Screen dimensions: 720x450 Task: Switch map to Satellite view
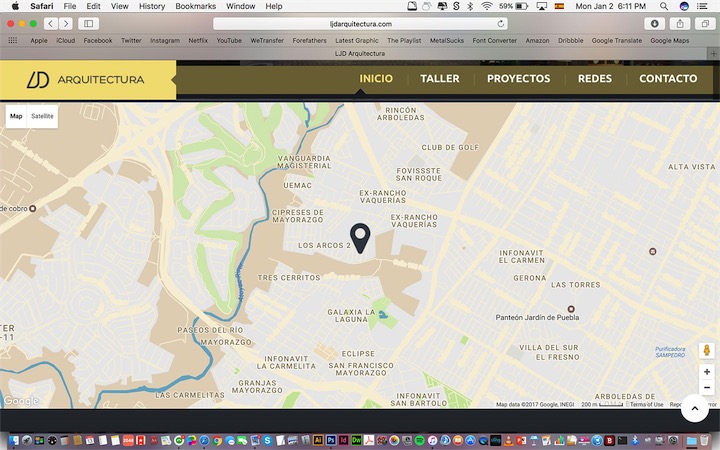42,116
